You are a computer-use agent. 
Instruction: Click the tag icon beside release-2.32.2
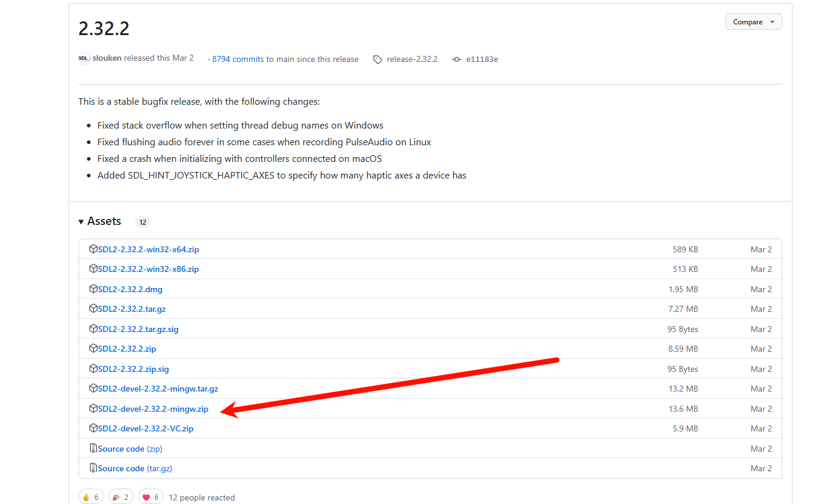378,60
